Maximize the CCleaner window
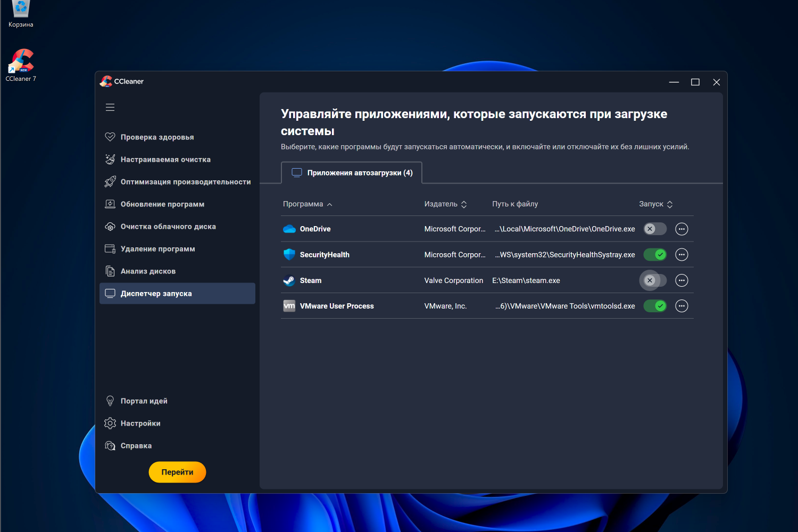This screenshot has width=798, height=532. (x=695, y=82)
